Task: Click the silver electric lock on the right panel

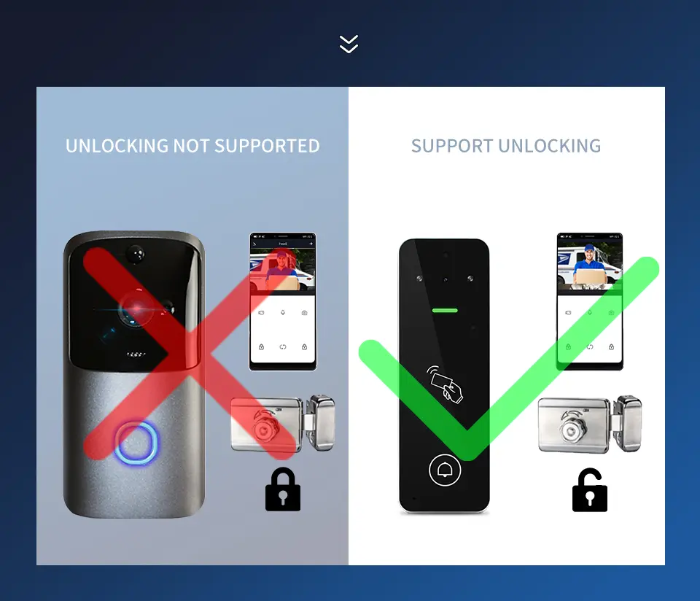Action: pyautogui.click(x=589, y=424)
